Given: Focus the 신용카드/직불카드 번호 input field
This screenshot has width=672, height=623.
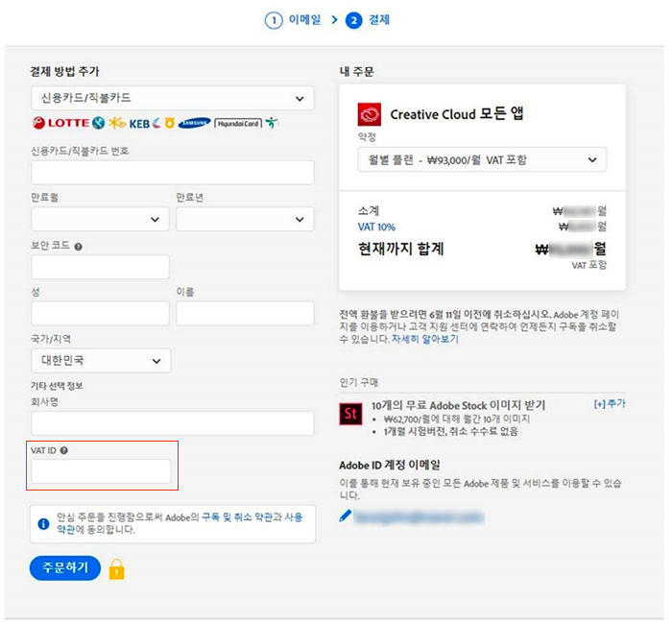Looking at the screenshot, I should [172, 172].
